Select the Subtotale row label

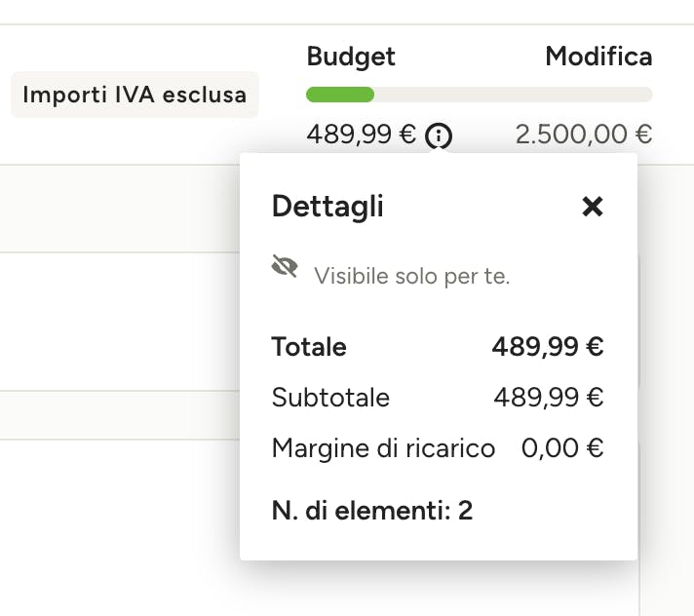point(330,398)
